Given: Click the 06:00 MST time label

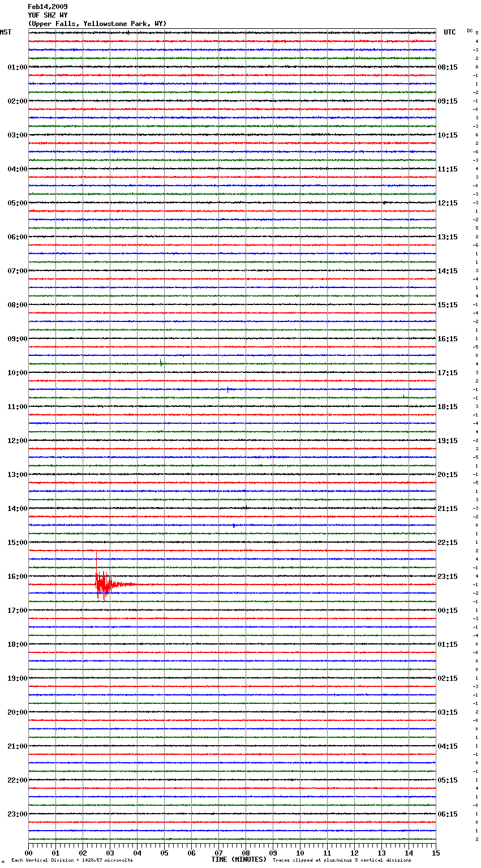Looking at the screenshot, I should (x=17, y=237).
